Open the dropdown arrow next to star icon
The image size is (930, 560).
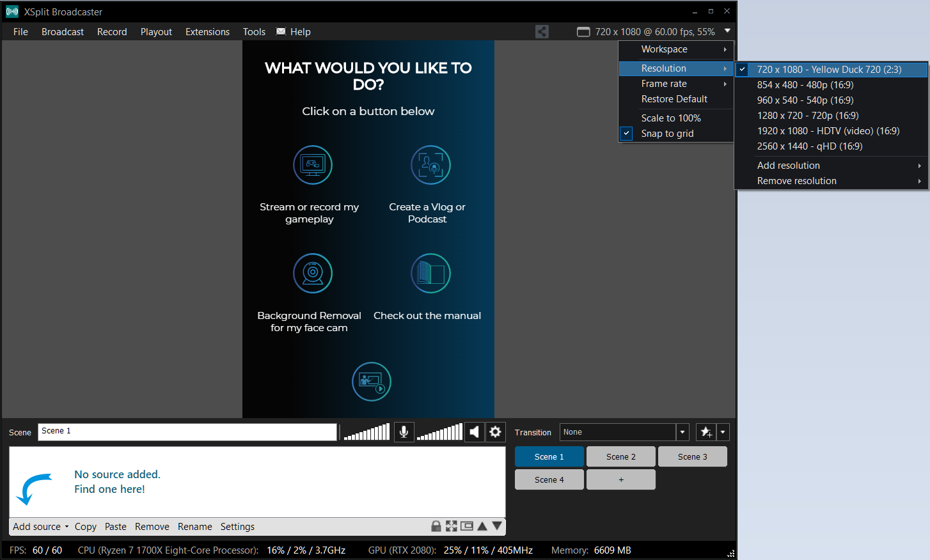coord(723,432)
